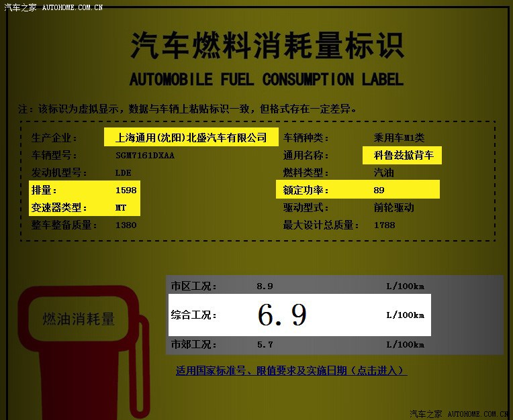
Task: Click transmission type value MT
Action: (121, 207)
